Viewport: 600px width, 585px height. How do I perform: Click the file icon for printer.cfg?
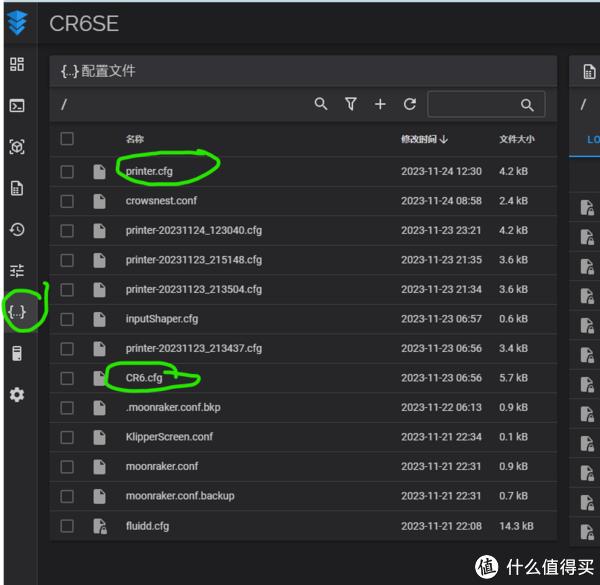[99, 172]
